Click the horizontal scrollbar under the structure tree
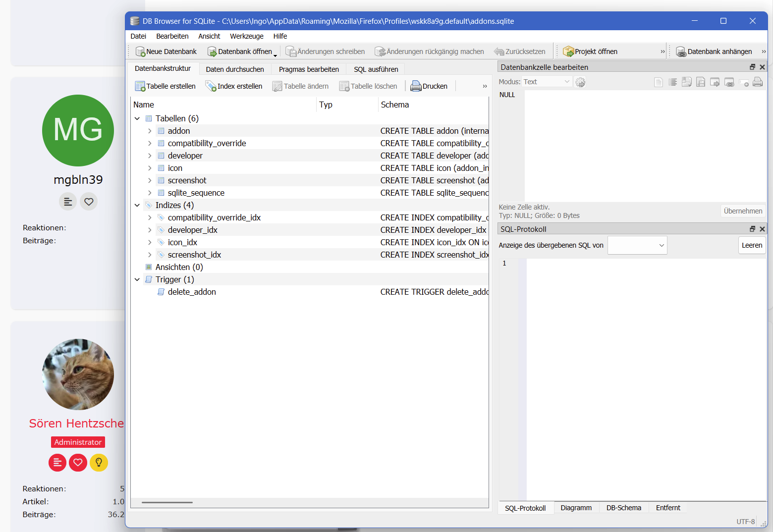This screenshot has height=532, width=773. [167, 502]
